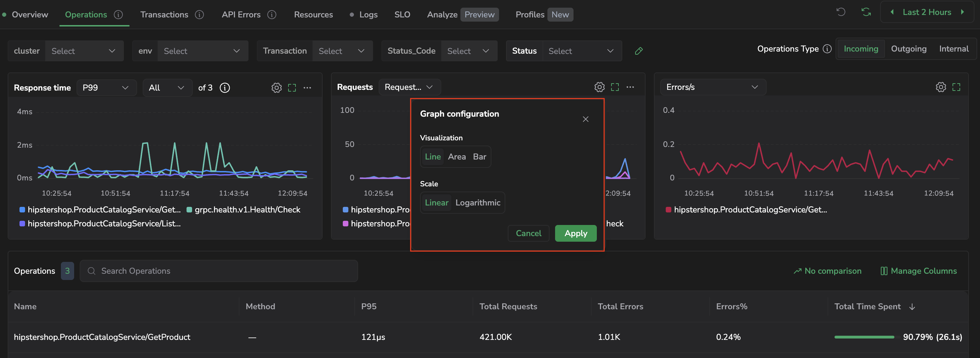Switch to the Overview tab
The height and width of the screenshot is (358, 980).
[30, 15]
